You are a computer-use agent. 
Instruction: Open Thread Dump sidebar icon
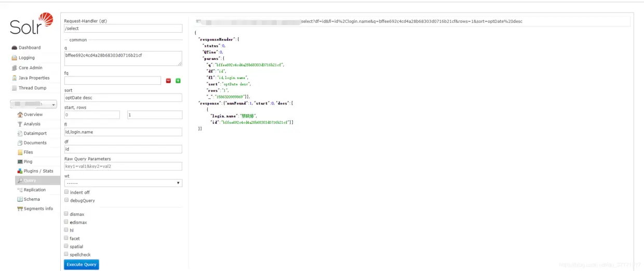[15, 88]
